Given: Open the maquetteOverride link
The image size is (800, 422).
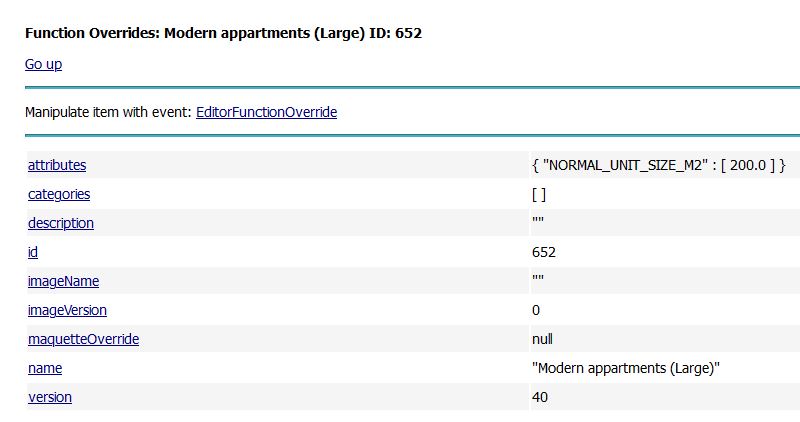Looking at the screenshot, I should 83,339.
